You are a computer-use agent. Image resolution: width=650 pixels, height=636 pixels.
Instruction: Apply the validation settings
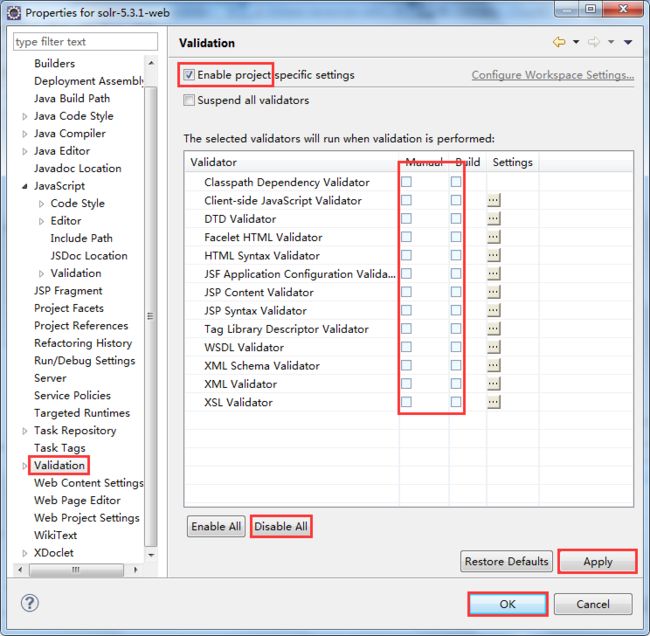(597, 561)
